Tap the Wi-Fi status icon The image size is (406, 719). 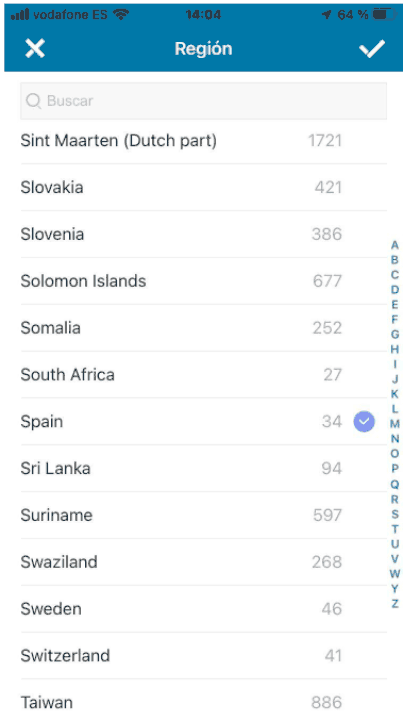tap(121, 15)
